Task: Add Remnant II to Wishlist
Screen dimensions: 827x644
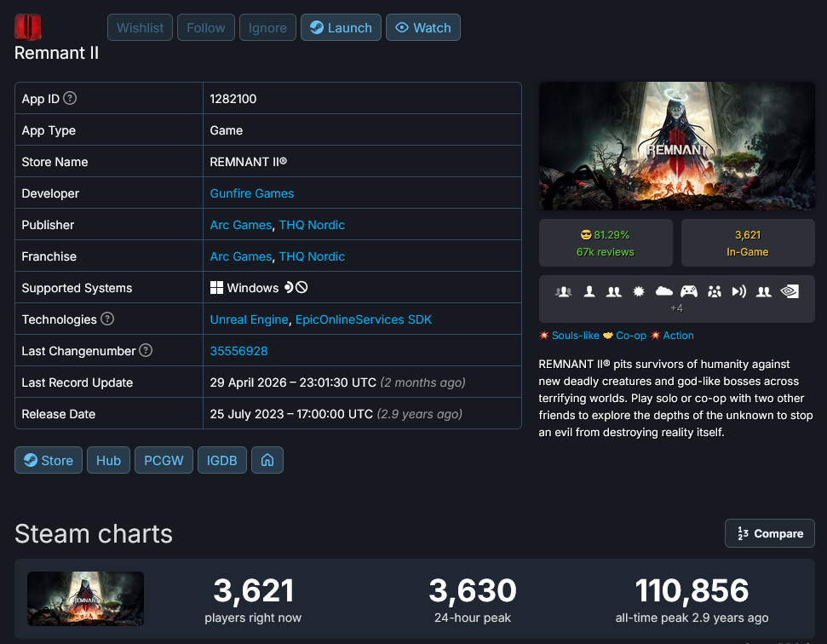Action: click(140, 27)
